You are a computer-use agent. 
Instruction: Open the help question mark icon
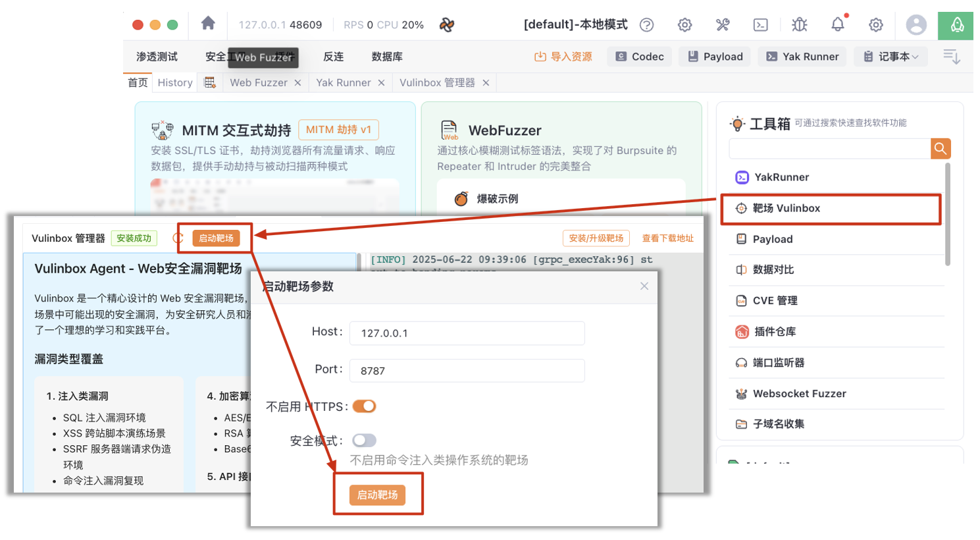click(647, 25)
